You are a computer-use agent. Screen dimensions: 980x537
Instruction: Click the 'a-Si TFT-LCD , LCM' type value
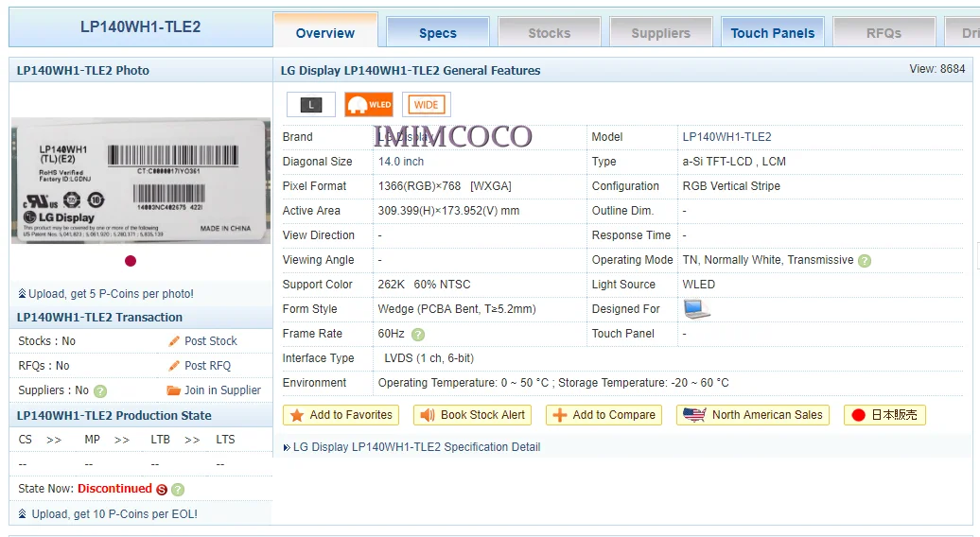coord(734,162)
